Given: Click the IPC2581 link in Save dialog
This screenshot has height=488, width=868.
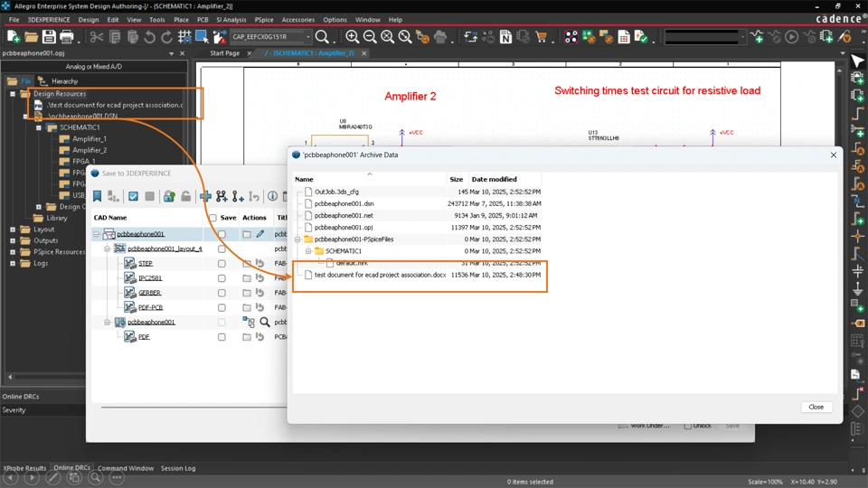Looking at the screenshot, I should 150,278.
